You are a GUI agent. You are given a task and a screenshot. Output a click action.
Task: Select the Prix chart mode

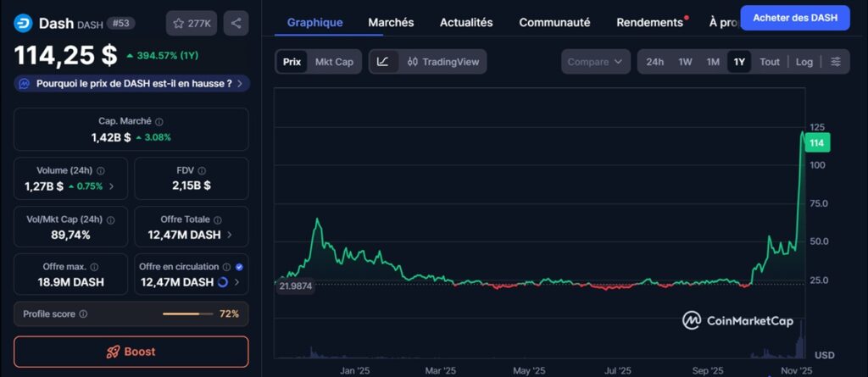tap(292, 62)
